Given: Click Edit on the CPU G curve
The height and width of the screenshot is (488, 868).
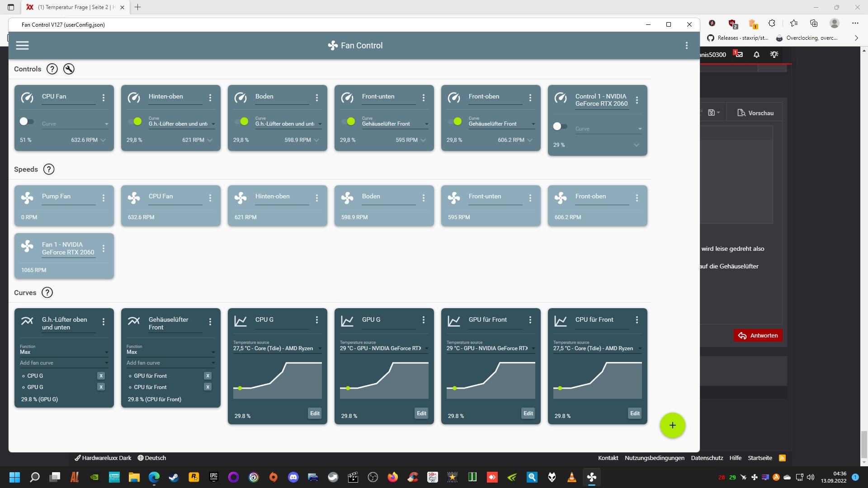Looking at the screenshot, I should coord(315,413).
